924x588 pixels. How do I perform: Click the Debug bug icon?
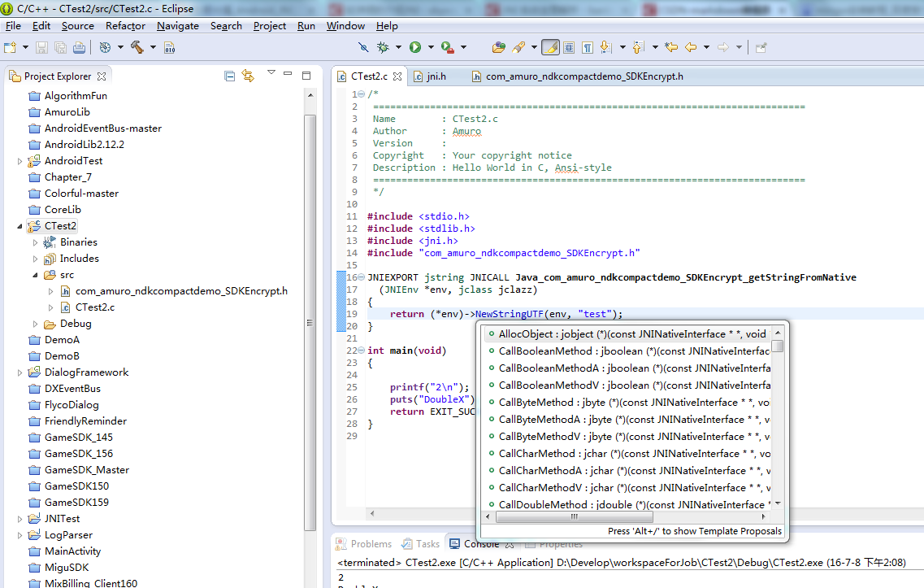tap(383, 47)
